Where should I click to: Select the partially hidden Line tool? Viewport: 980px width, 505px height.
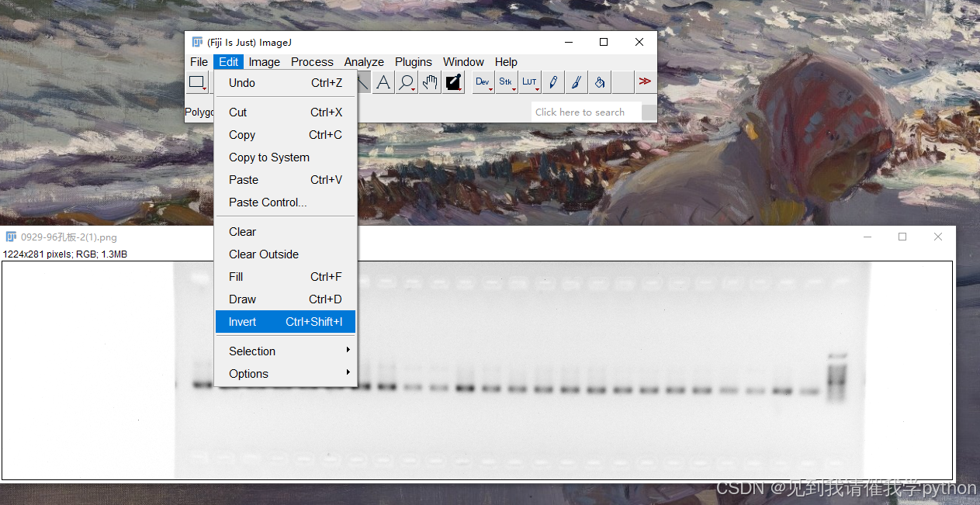click(364, 82)
